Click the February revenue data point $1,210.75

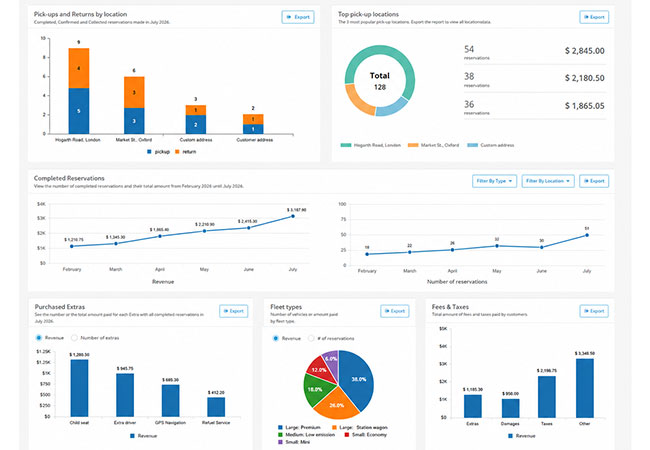[x=72, y=246]
